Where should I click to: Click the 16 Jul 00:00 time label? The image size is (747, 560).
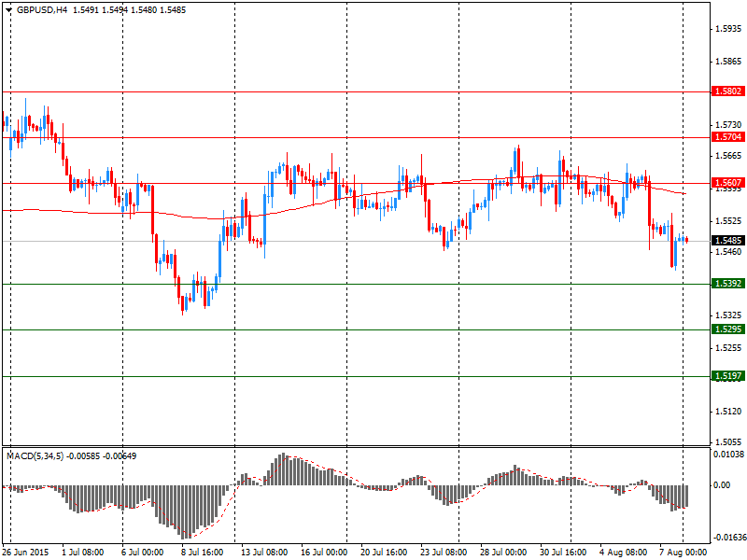324,553
